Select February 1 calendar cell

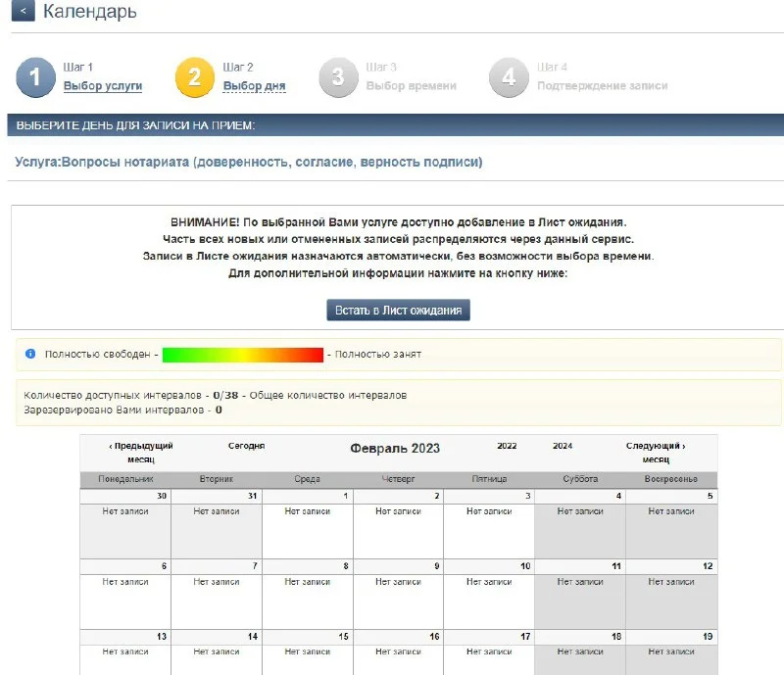[x=307, y=524]
